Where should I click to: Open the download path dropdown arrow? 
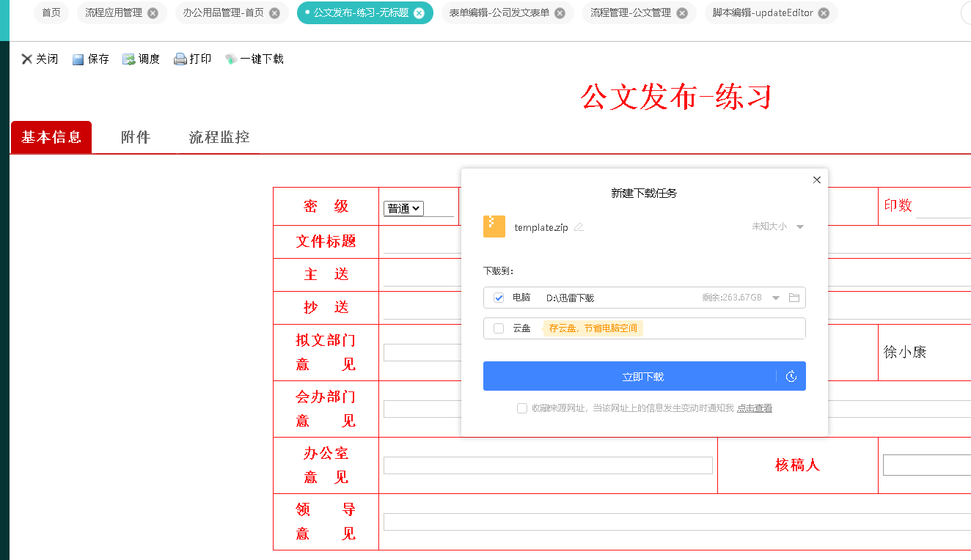(x=776, y=298)
